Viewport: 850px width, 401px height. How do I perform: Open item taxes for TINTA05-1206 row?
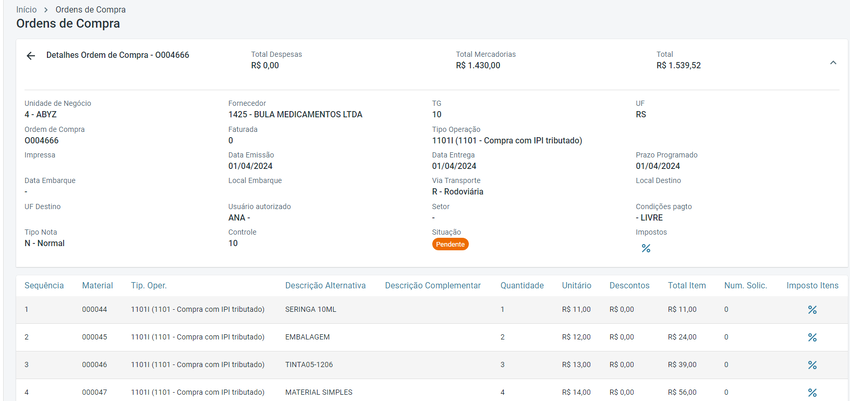(812, 365)
